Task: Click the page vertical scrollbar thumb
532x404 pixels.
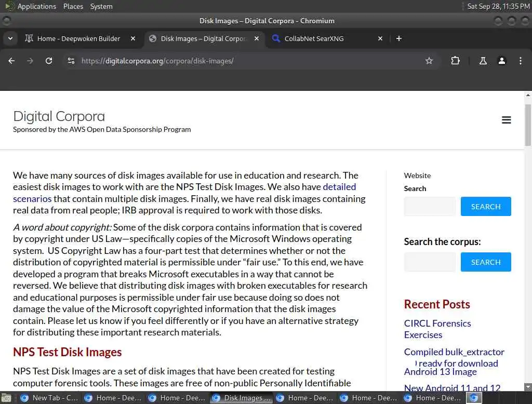Action: point(528,125)
